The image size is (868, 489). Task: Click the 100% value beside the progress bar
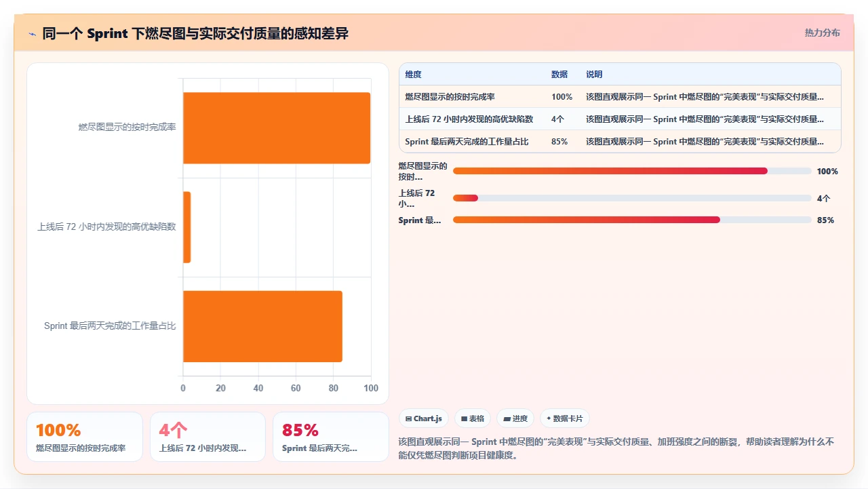tap(827, 171)
